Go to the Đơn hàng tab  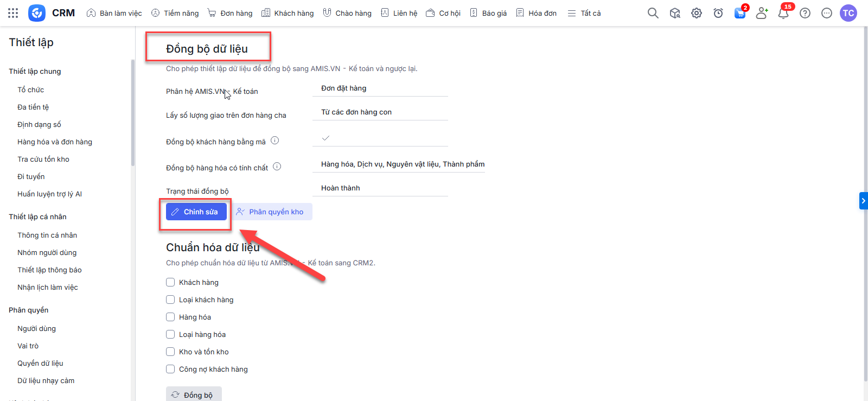pos(231,13)
